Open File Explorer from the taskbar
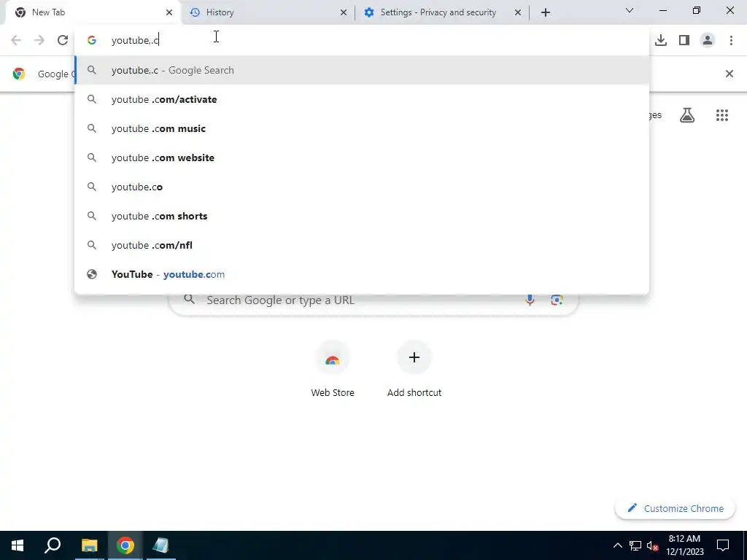 pos(89,545)
